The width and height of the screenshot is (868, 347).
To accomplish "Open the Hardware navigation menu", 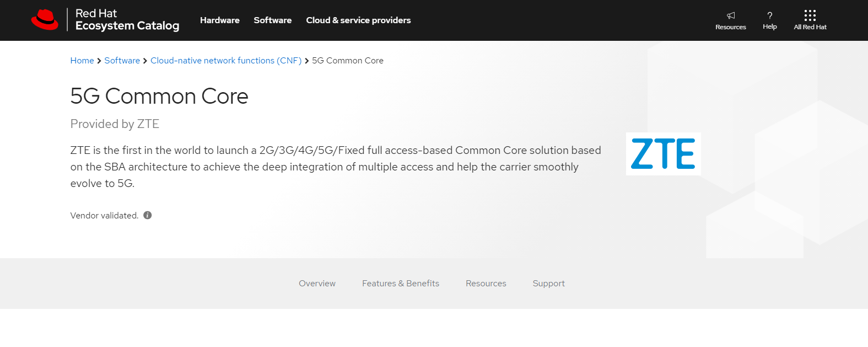I will (x=220, y=20).
